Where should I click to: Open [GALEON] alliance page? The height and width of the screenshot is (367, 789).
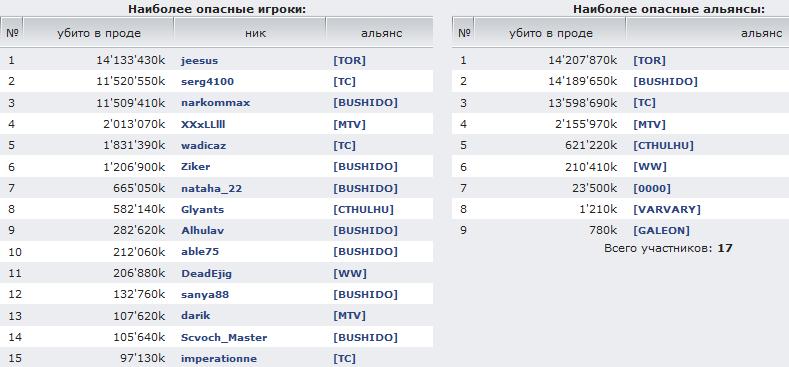pyautogui.click(x=661, y=231)
